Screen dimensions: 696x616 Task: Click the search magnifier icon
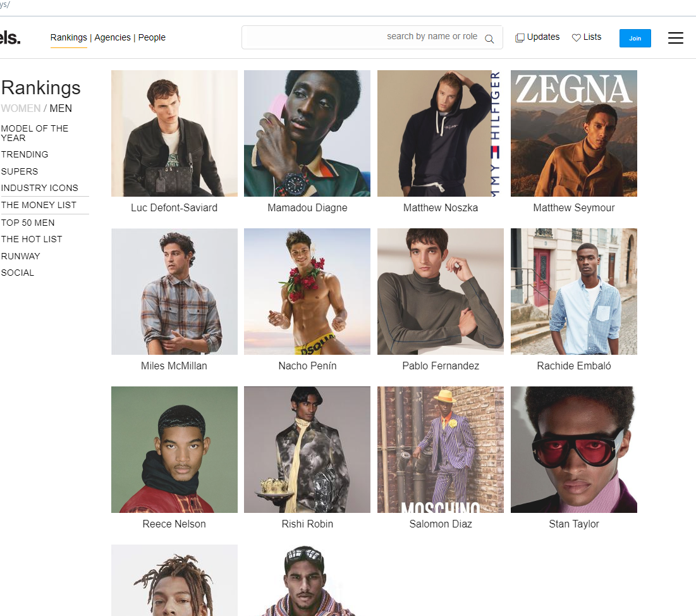489,39
